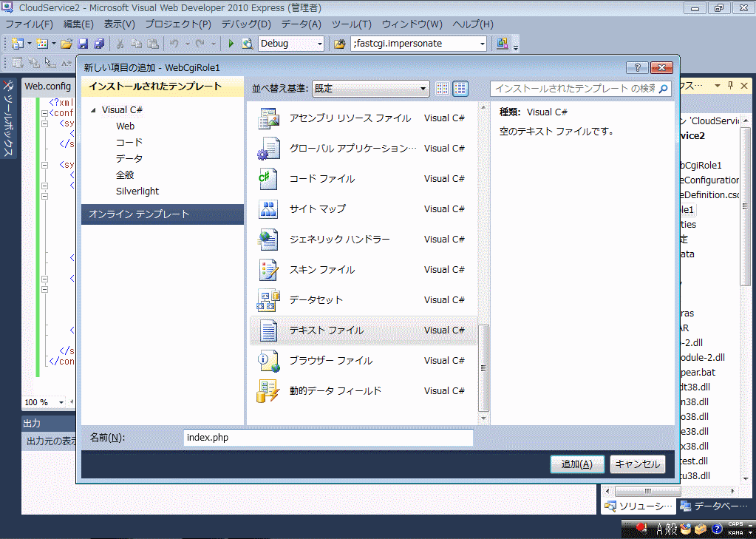
Task: Open the IME toolbox icon in the language bar
Action: pyautogui.click(x=701, y=529)
